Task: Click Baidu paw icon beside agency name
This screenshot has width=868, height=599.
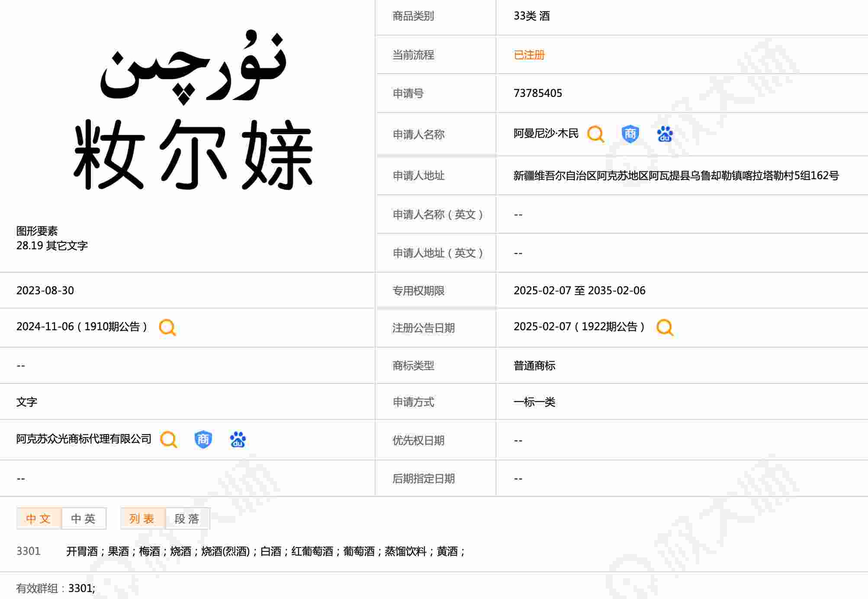Action: click(238, 439)
